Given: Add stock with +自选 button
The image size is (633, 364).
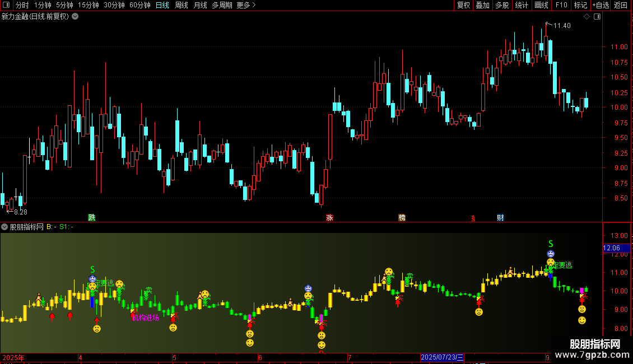Looking at the screenshot, I should [601, 5].
